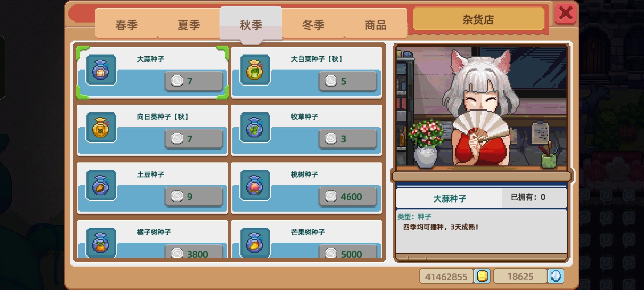The height and width of the screenshot is (290, 644).
Task: Switch to the 冬季 tab
Action: [x=313, y=24]
